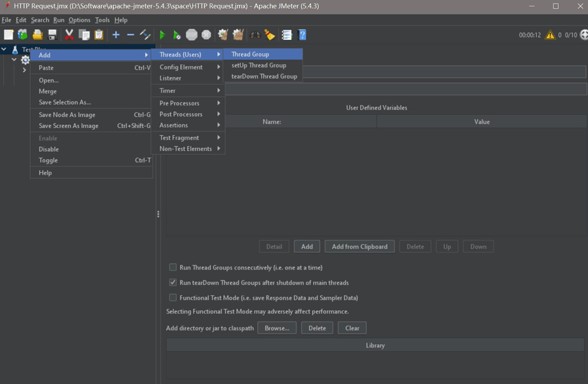Open the Post Processors submenu
This screenshot has width=588, height=384.
click(x=188, y=114)
